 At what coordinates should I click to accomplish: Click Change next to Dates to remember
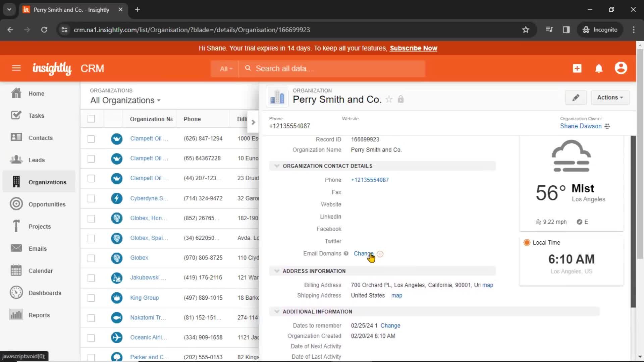(390, 325)
